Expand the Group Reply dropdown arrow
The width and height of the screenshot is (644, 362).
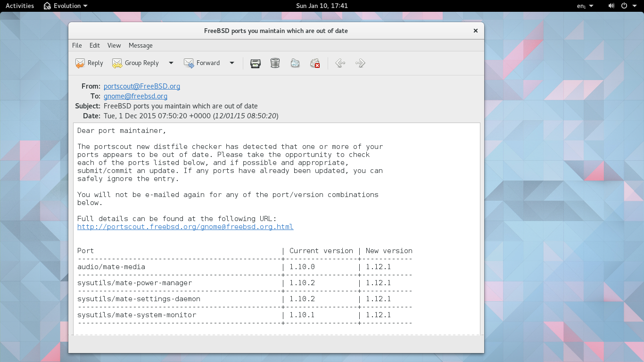click(x=171, y=63)
